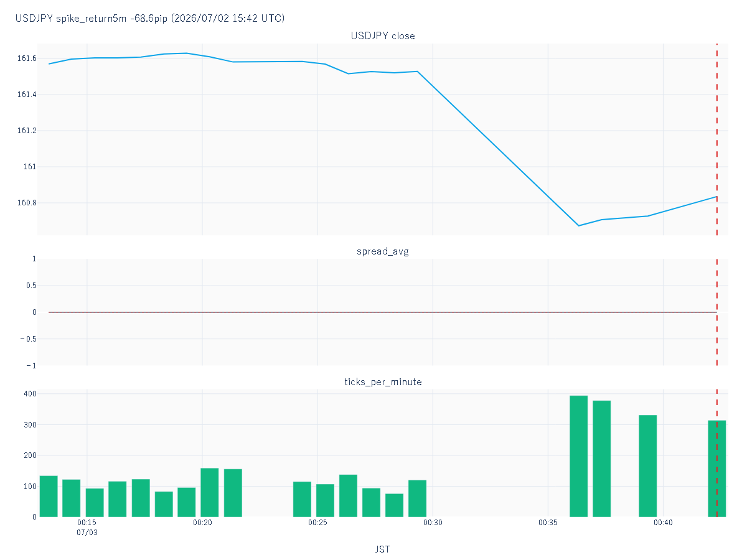The height and width of the screenshot is (560, 747).
Task: Click the 400 y-axis label of ticks chart
Action: pos(30,394)
